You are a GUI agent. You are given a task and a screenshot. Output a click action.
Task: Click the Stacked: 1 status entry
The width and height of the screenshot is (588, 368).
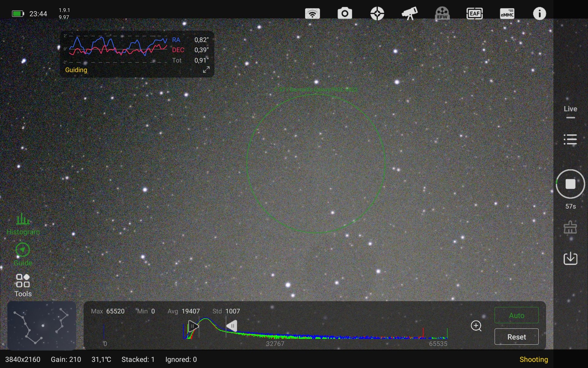click(138, 359)
